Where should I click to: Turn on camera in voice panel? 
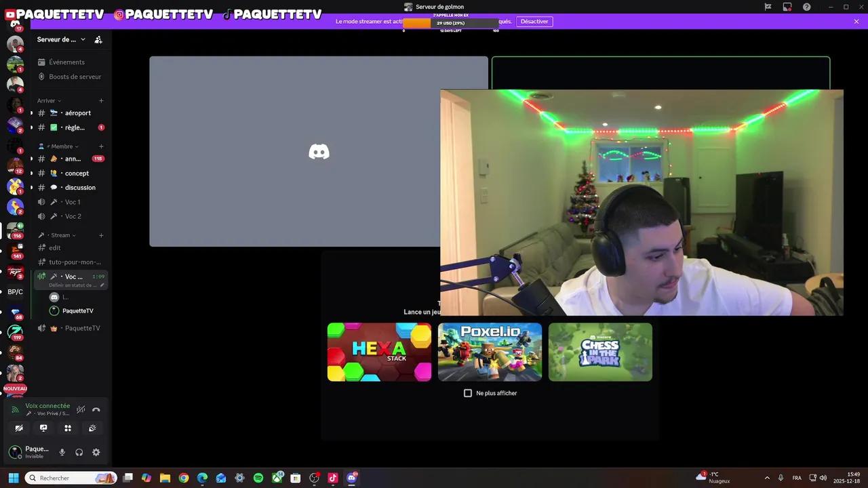coord(19,428)
